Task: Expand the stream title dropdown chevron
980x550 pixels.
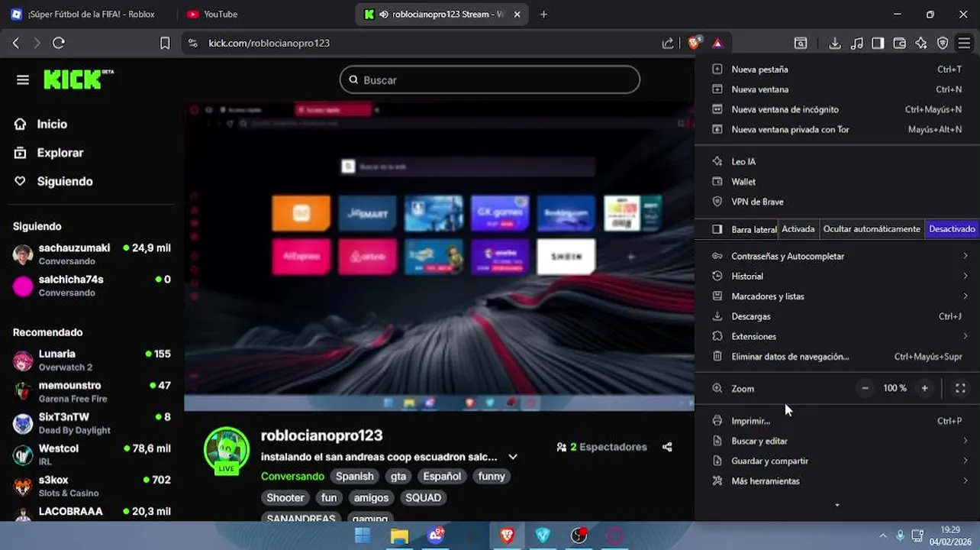Action: point(513,457)
